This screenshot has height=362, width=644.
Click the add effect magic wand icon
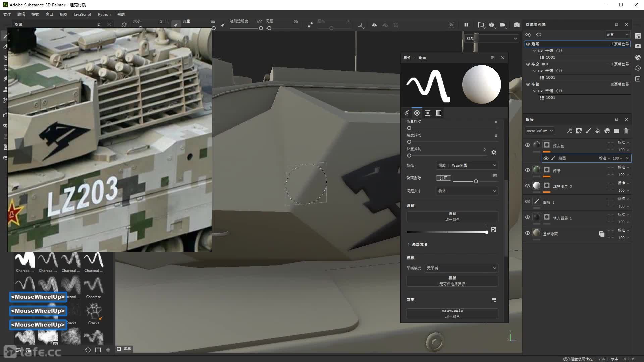coord(570,131)
